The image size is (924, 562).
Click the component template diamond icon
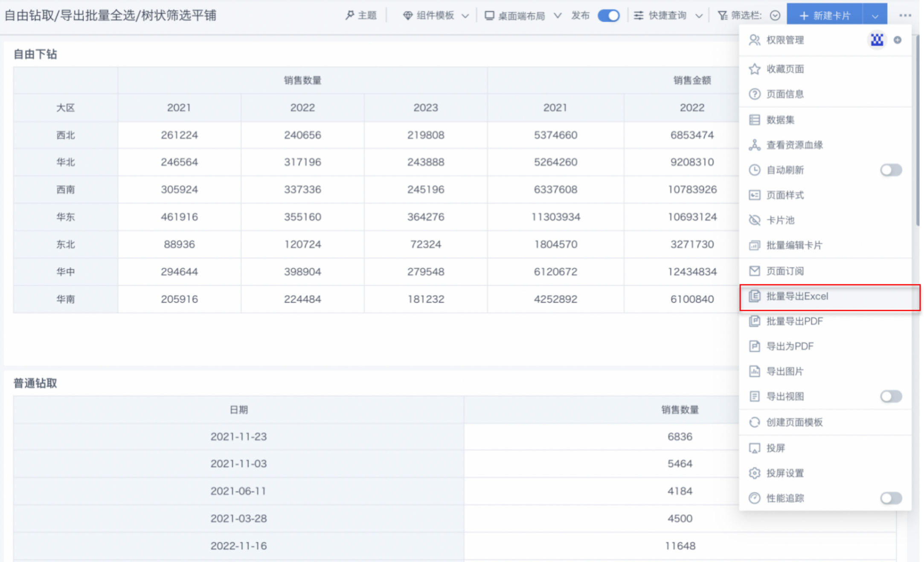(x=408, y=16)
